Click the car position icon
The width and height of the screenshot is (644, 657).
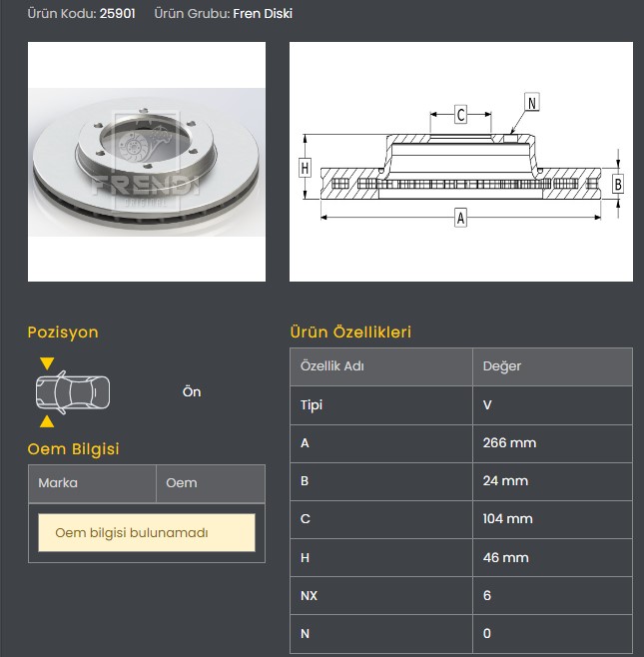[72, 391]
